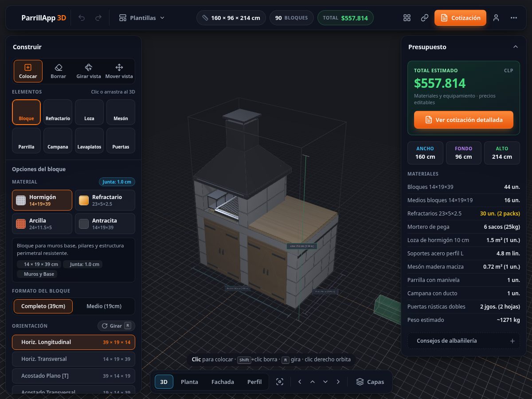Screen dimensions: 532x399
Task: Select the Girar vista tool
Action: (89, 71)
